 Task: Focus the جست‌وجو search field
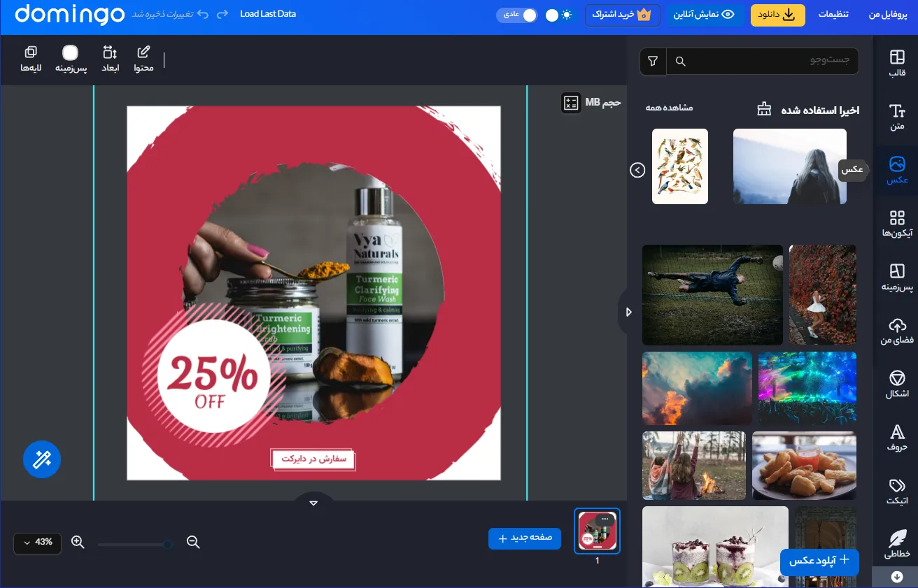[763, 62]
